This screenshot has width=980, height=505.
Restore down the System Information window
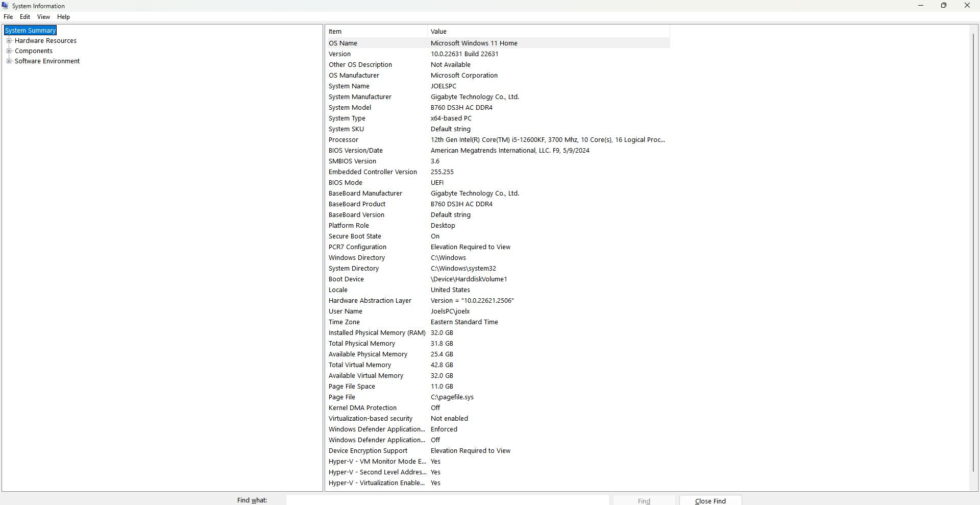click(x=944, y=6)
